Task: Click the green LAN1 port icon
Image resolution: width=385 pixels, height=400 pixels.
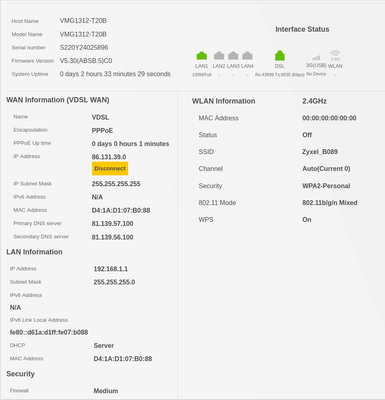Action: pos(202,56)
